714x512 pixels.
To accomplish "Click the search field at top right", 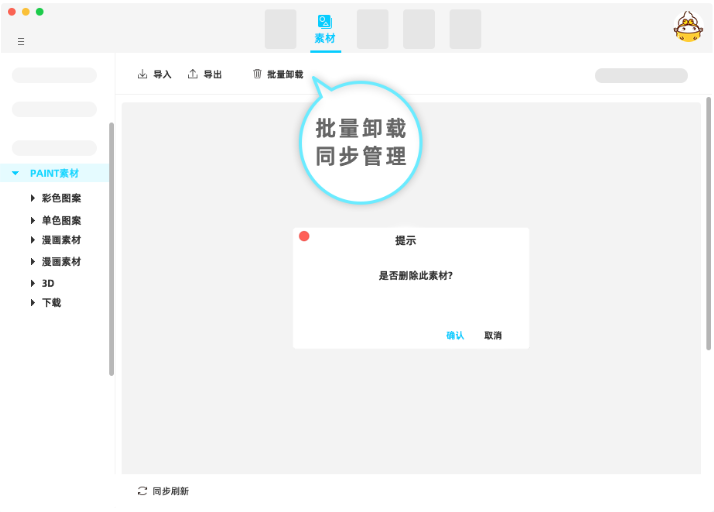I will click(x=641, y=75).
